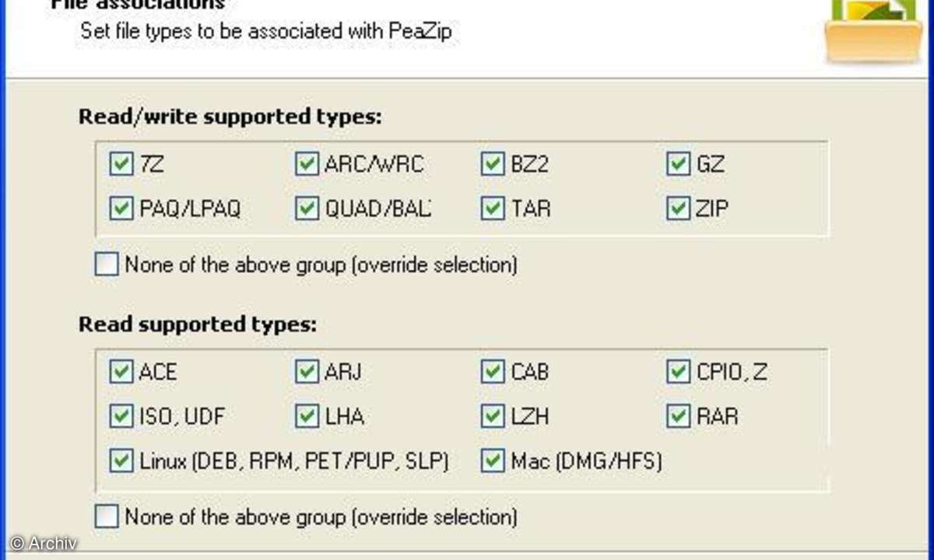934x560 pixels.
Task: Enable None of the above for read group
Action: (x=106, y=516)
